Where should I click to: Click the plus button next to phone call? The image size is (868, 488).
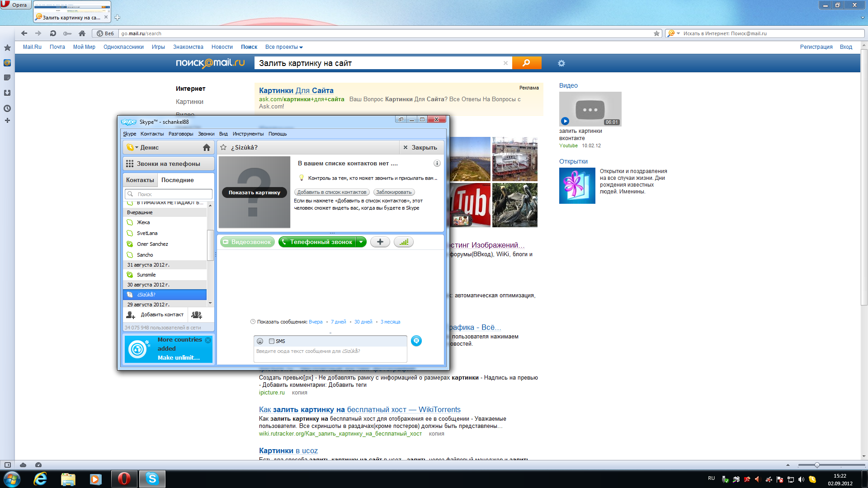click(x=380, y=242)
